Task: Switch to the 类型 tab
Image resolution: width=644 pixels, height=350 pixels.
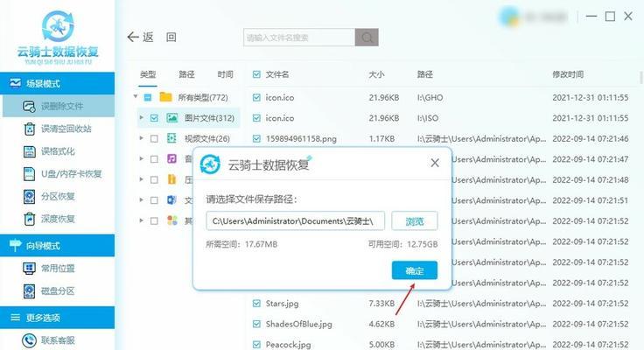Action: pos(148,74)
